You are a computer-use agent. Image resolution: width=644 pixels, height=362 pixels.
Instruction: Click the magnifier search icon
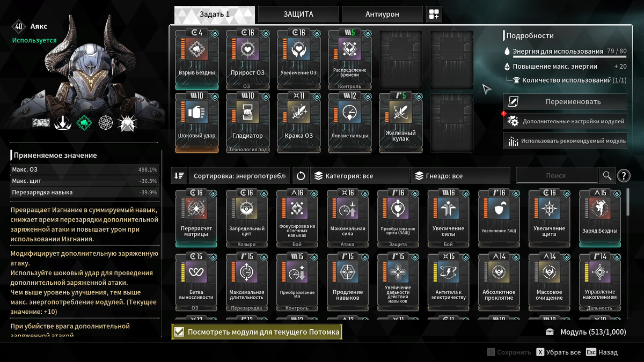pyautogui.click(x=607, y=175)
